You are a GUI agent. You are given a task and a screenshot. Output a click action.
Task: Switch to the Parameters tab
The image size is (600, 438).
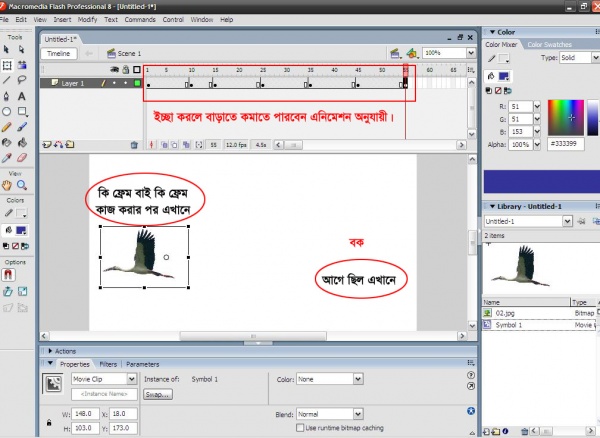(142, 364)
